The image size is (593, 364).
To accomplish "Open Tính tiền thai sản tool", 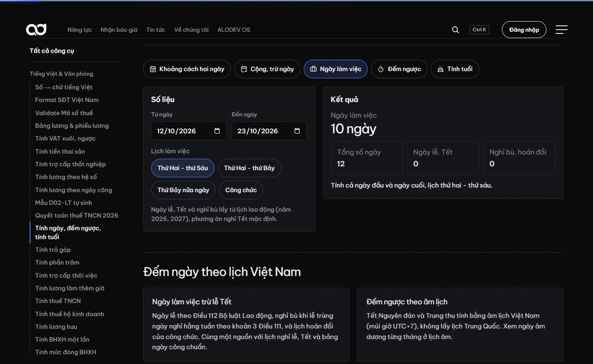I will tap(60, 152).
